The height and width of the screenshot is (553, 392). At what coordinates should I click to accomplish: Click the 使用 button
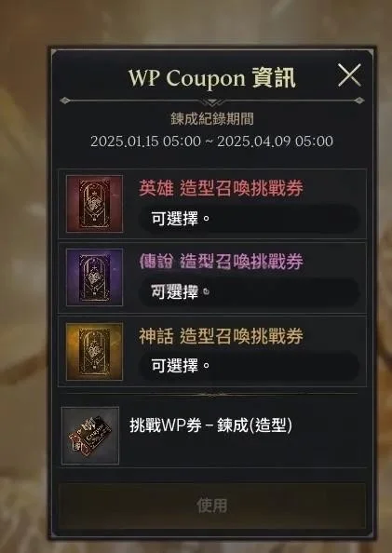211,506
